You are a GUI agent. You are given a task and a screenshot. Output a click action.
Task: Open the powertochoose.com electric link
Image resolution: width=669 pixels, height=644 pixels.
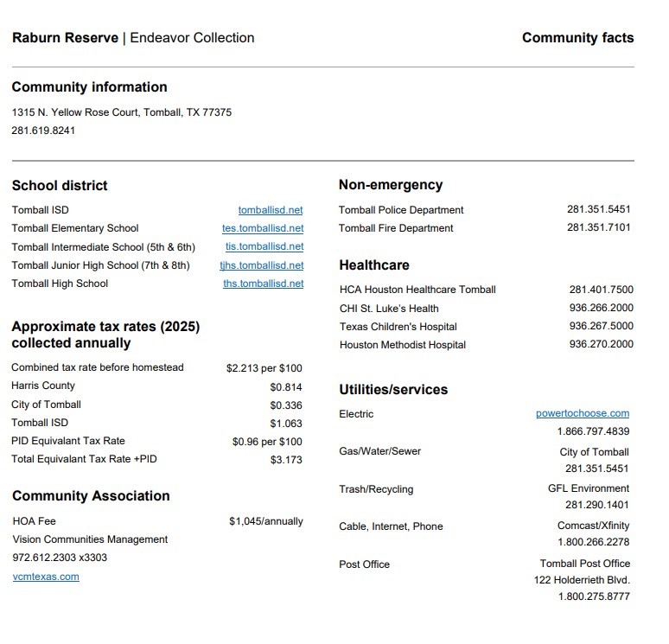(583, 414)
